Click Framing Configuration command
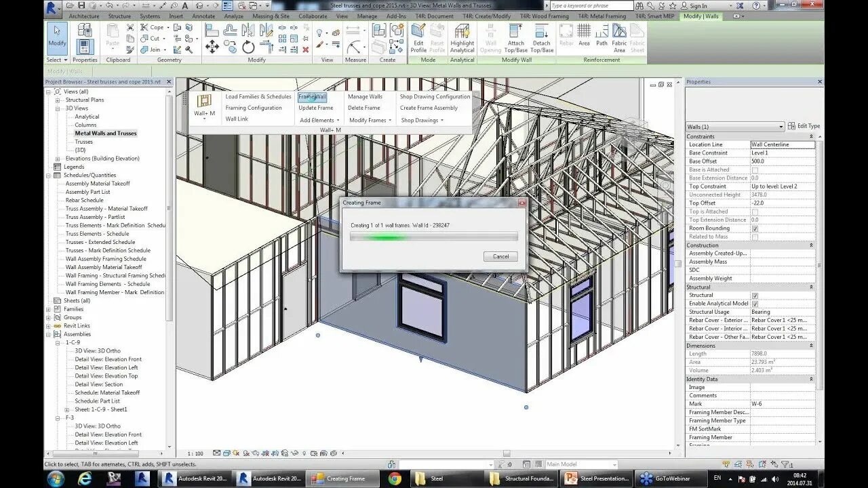This screenshot has height=488, width=868. 254,108
